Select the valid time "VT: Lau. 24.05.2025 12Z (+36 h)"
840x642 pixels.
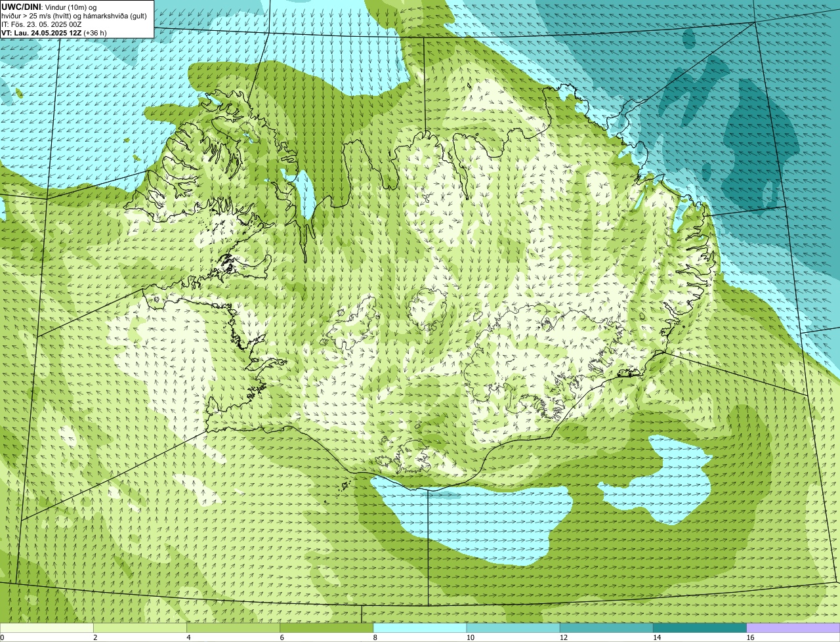coord(54,32)
